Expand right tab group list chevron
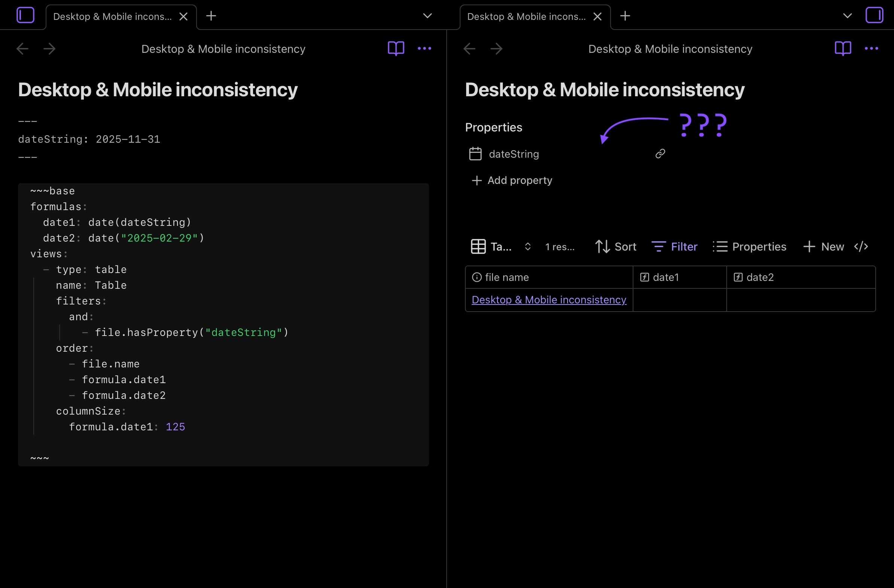Image resolution: width=894 pixels, height=588 pixels. (847, 16)
